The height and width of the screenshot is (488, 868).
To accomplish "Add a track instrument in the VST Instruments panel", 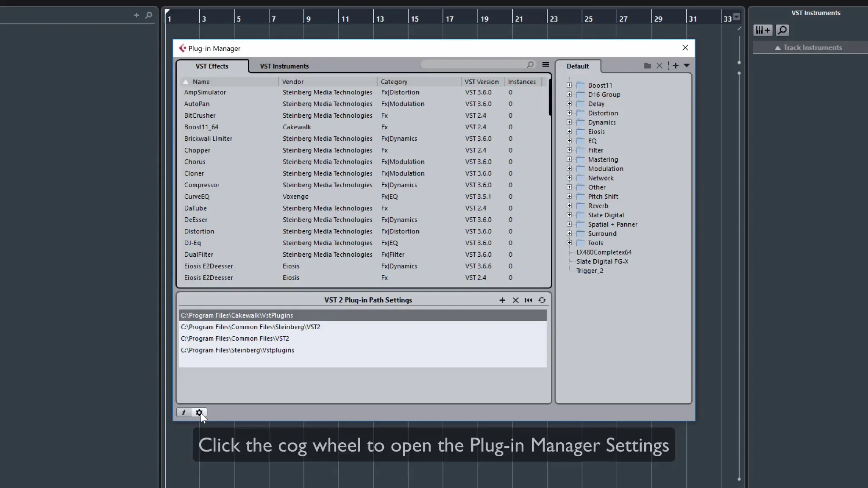I will [762, 30].
